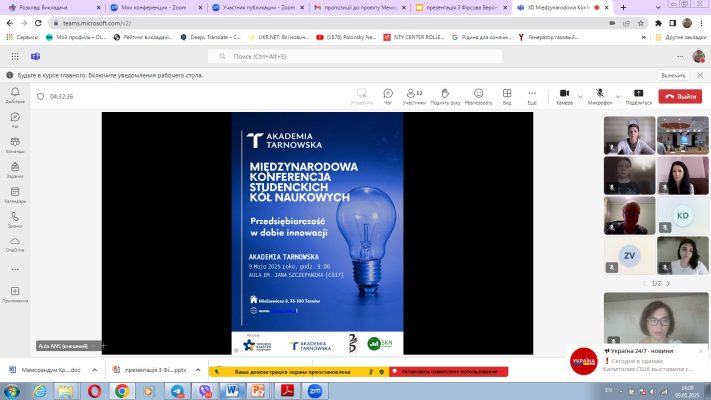
Task: Open the DeepL Translate bookmark
Action: click(210, 37)
